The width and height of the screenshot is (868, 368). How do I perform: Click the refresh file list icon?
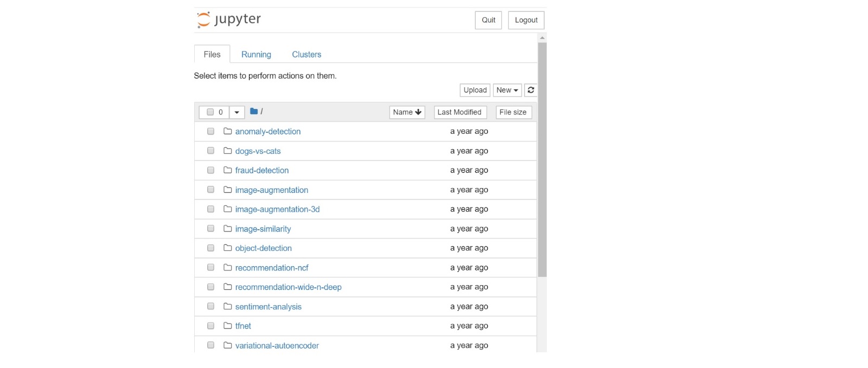click(531, 90)
